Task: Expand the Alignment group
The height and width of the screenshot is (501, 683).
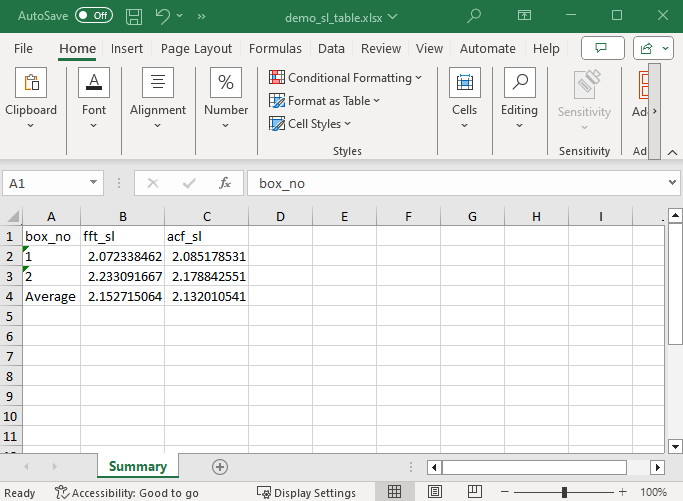Action: (158, 99)
